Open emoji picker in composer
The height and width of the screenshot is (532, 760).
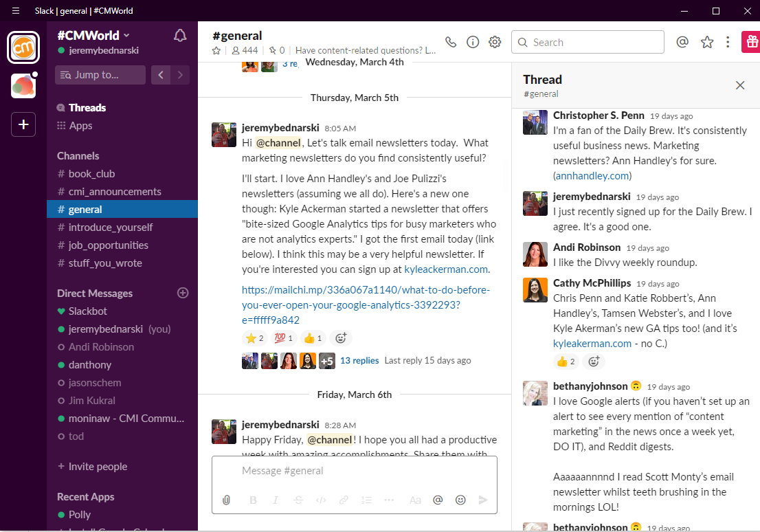(x=460, y=500)
